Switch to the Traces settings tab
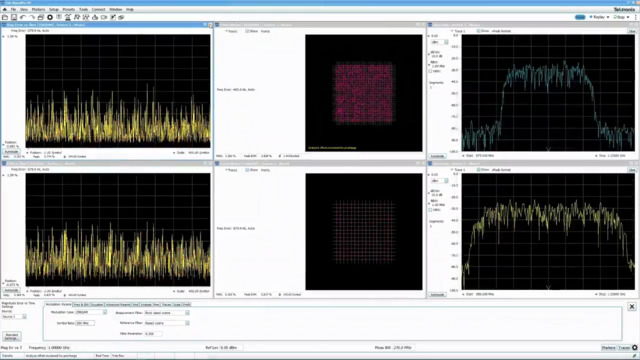The height and width of the screenshot is (360, 640). 167,304
